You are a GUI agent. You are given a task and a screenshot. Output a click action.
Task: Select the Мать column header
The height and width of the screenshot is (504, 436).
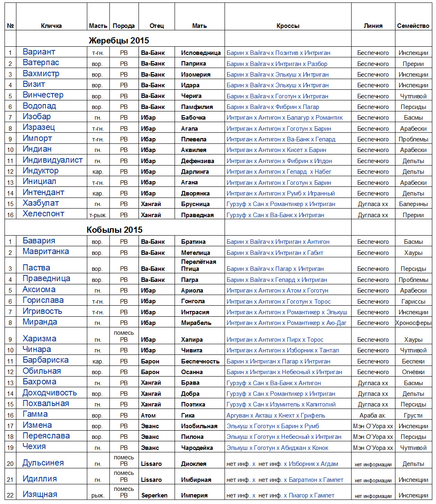click(x=200, y=26)
